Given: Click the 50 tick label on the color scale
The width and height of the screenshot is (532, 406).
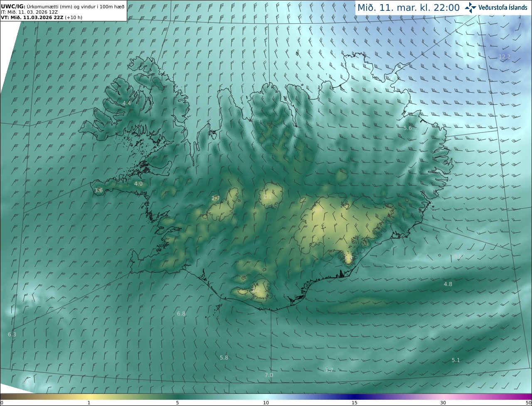Looking at the screenshot, I should [x=528, y=403].
